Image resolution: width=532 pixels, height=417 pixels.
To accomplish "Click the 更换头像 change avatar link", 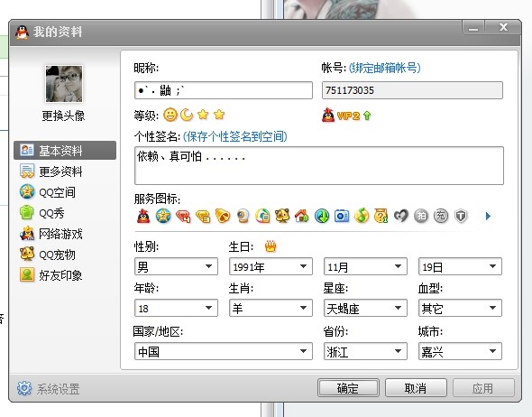I will 63,116.
